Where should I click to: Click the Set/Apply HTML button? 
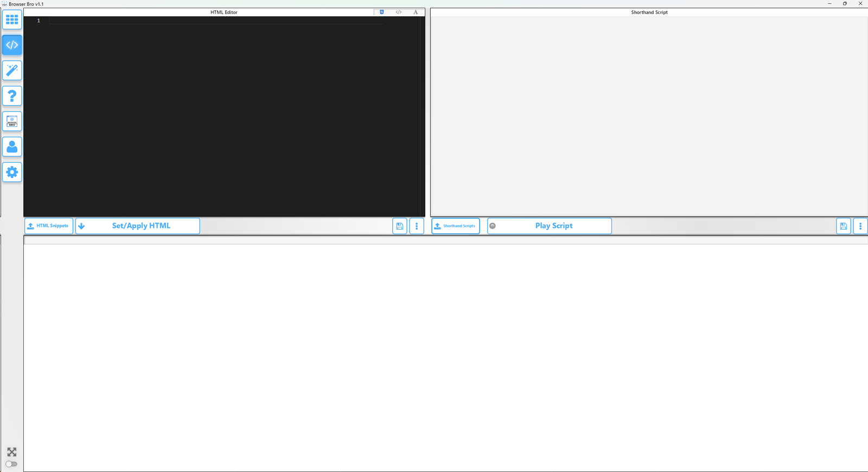[138, 226]
